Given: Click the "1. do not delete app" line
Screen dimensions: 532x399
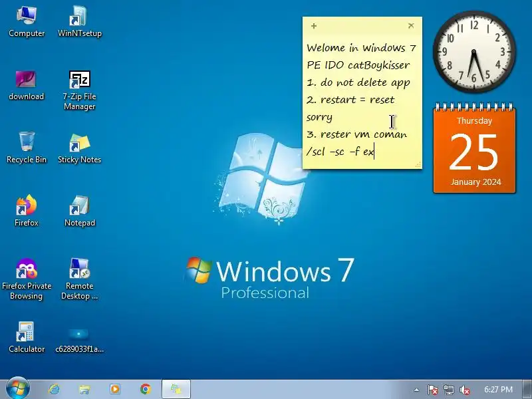Looking at the screenshot, I should point(358,82).
